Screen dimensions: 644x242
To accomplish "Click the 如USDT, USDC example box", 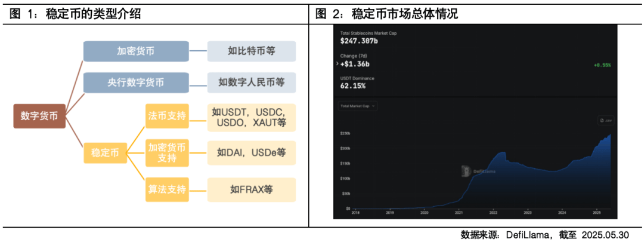I will tap(252, 117).
